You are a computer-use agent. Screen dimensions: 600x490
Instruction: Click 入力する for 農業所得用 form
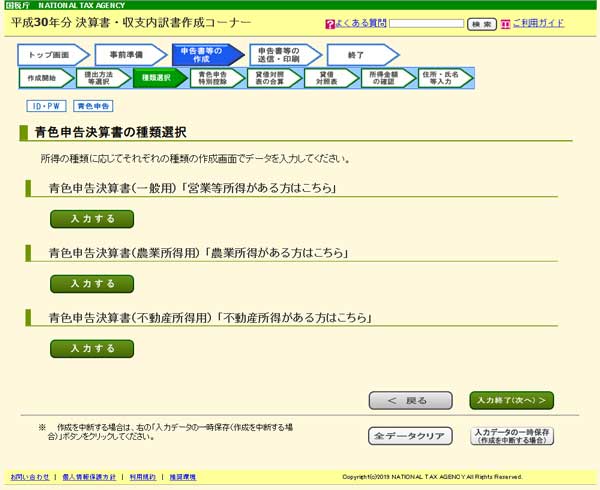pyautogui.click(x=92, y=283)
